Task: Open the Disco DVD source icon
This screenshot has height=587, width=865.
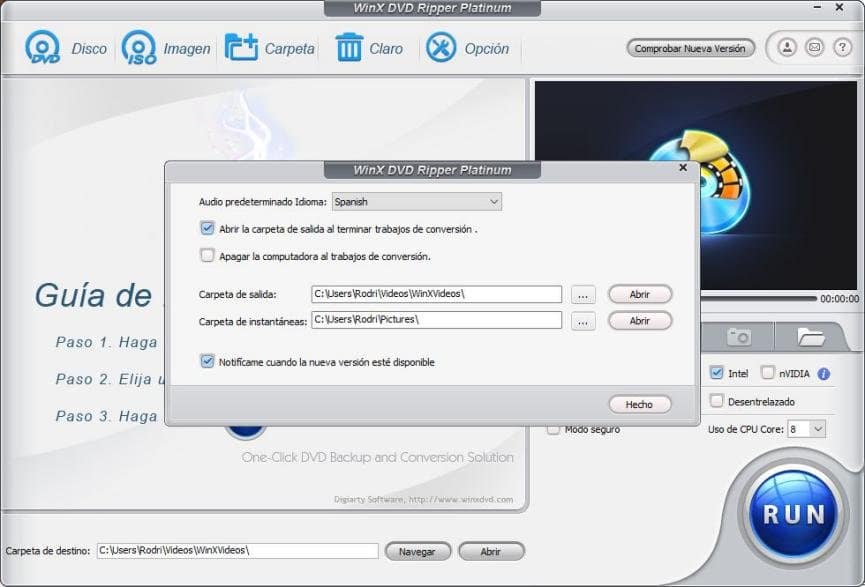Action: tap(43, 47)
